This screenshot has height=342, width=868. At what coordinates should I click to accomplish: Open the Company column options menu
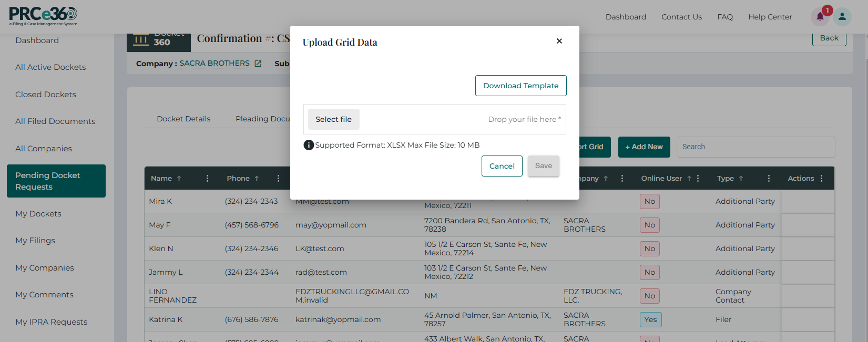coord(622,179)
